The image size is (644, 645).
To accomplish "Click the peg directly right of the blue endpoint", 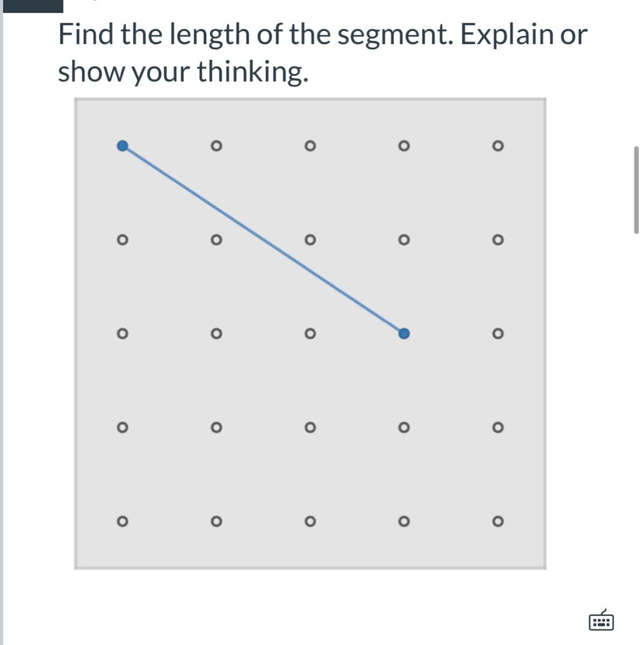I will (497, 334).
